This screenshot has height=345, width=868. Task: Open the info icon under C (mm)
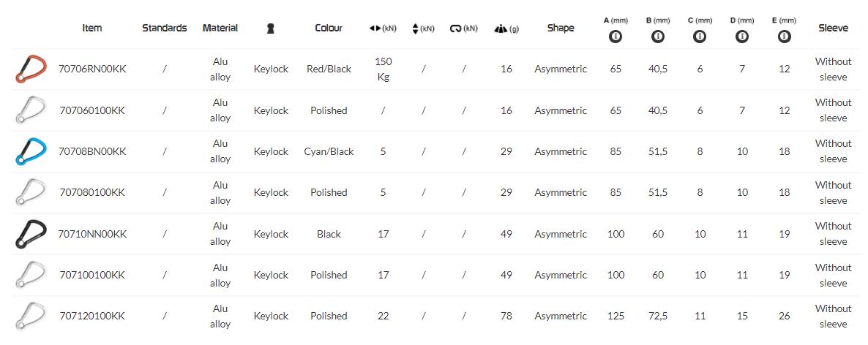tap(700, 37)
